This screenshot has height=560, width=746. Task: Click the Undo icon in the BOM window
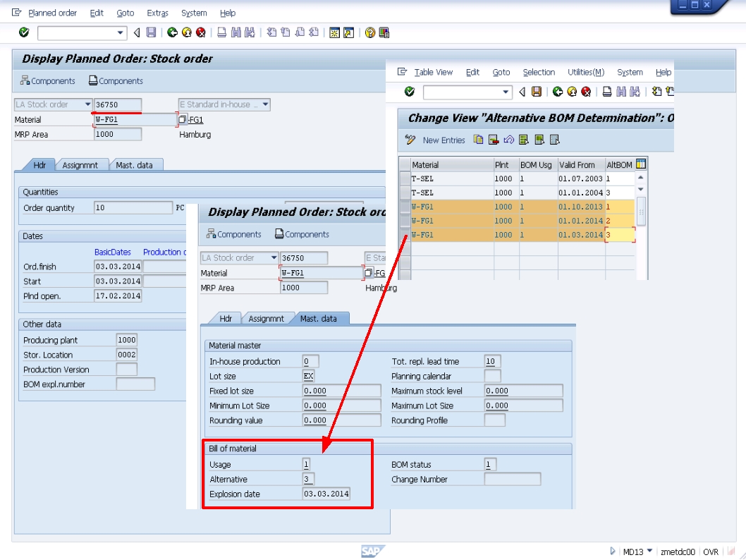[x=510, y=140]
